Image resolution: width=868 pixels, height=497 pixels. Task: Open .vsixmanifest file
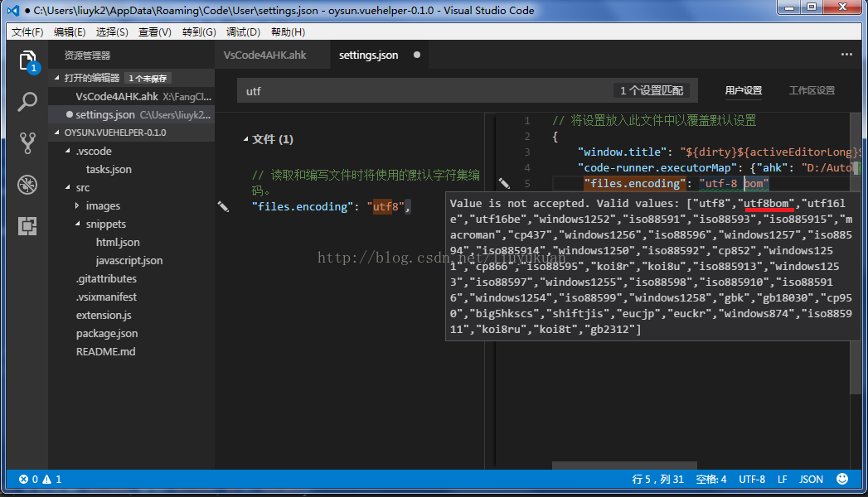pyautogui.click(x=106, y=297)
